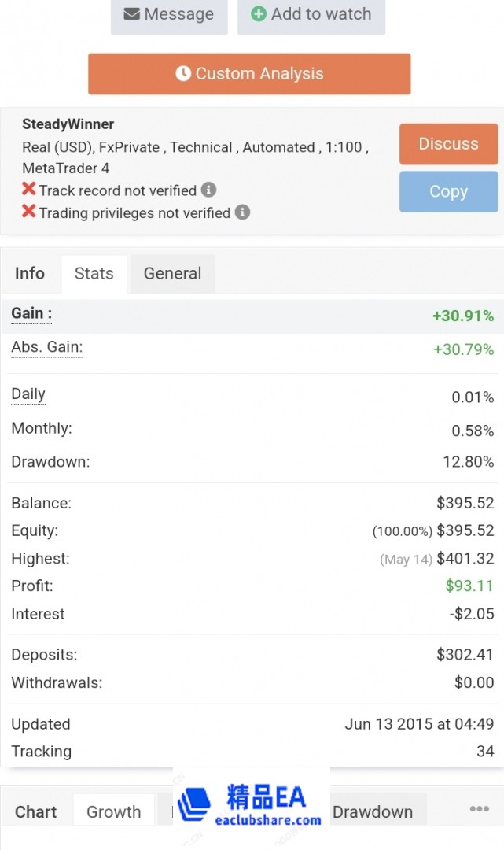504x850 pixels.
Task: Click info icon next to Track record not verified
Action: [x=208, y=190]
